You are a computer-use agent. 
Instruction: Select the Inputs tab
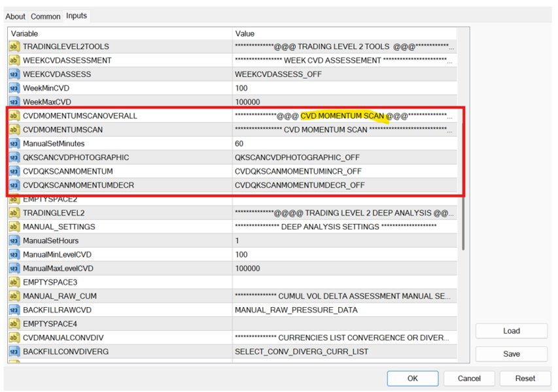(x=77, y=16)
